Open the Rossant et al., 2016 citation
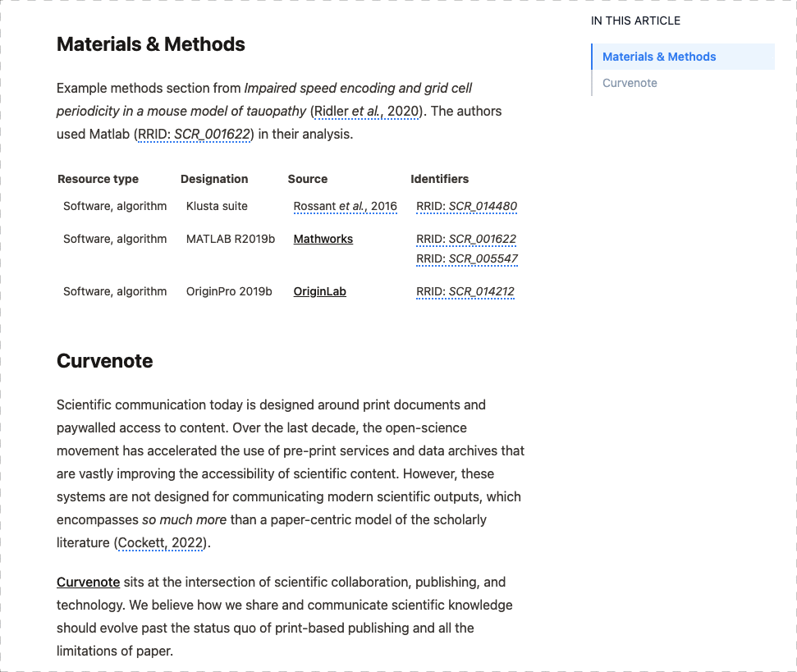Viewport: 797px width, 672px height. tap(345, 206)
